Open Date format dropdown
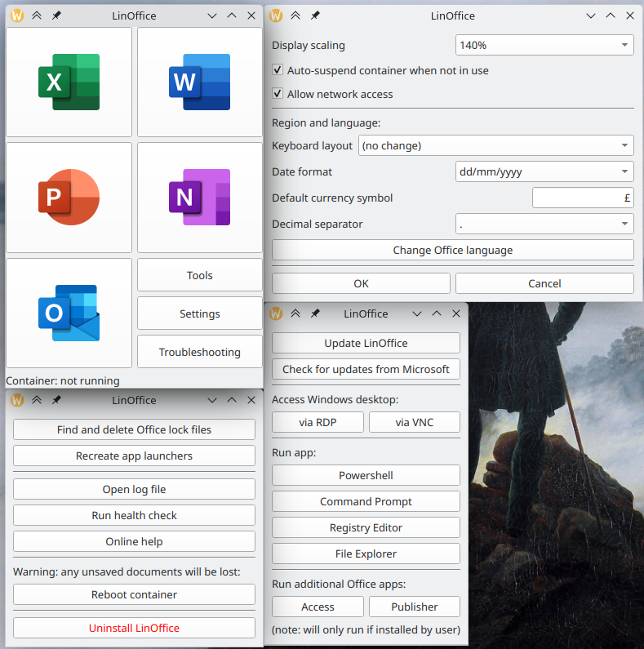This screenshot has width=644, height=649. tap(544, 171)
